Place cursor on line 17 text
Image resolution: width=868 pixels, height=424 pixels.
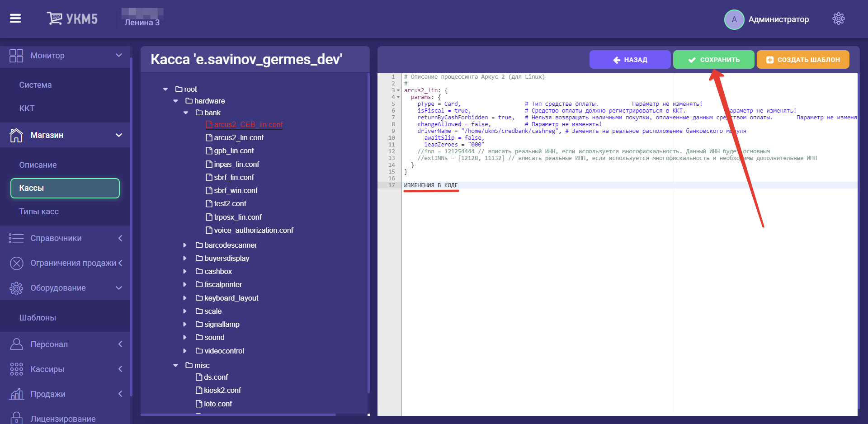(x=430, y=185)
